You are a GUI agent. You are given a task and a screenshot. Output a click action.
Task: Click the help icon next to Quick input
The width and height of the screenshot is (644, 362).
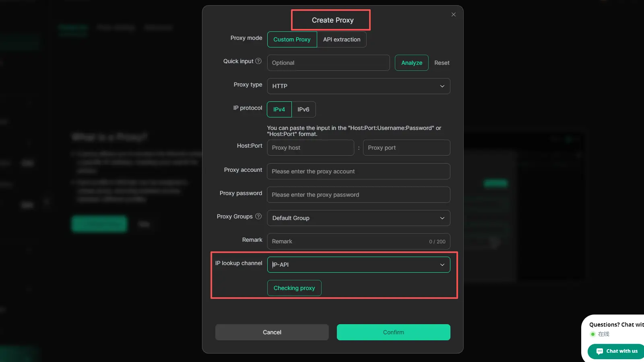pyautogui.click(x=258, y=61)
